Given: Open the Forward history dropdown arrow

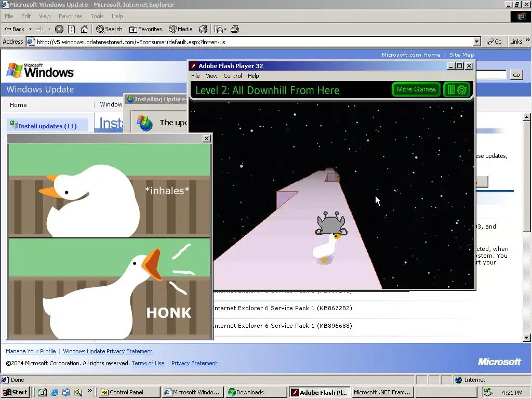Looking at the screenshot, I should [x=49, y=29].
